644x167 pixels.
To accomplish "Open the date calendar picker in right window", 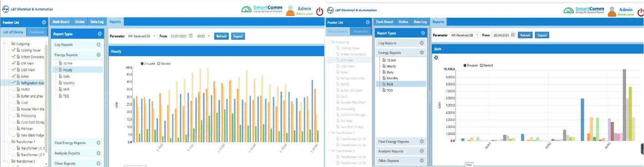I will click(513, 35).
